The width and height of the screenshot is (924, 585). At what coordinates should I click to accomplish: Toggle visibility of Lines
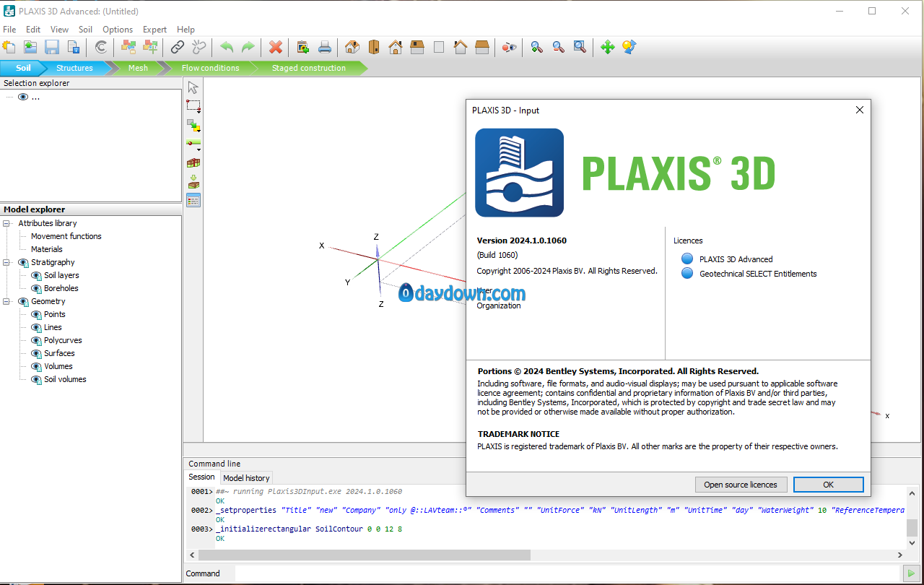point(36,327)
